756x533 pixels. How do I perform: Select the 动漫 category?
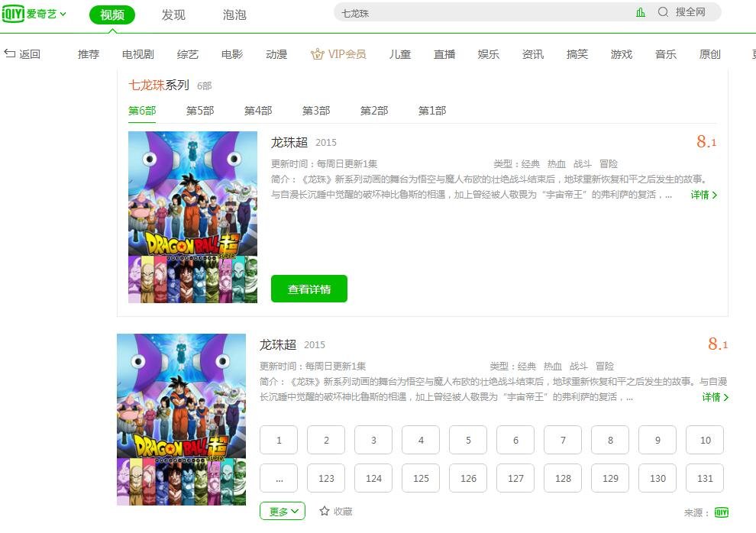[276, 53]
